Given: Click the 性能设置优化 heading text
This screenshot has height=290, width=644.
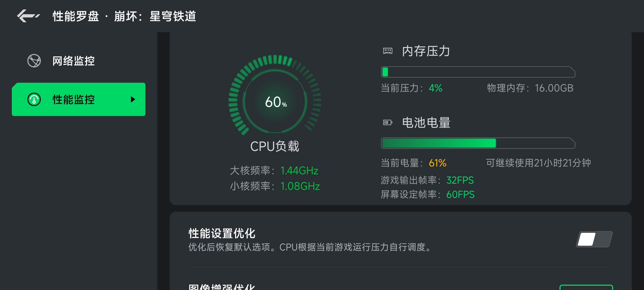Looking at the screenshot, I should pyautogui.click(x=222, y=233).
